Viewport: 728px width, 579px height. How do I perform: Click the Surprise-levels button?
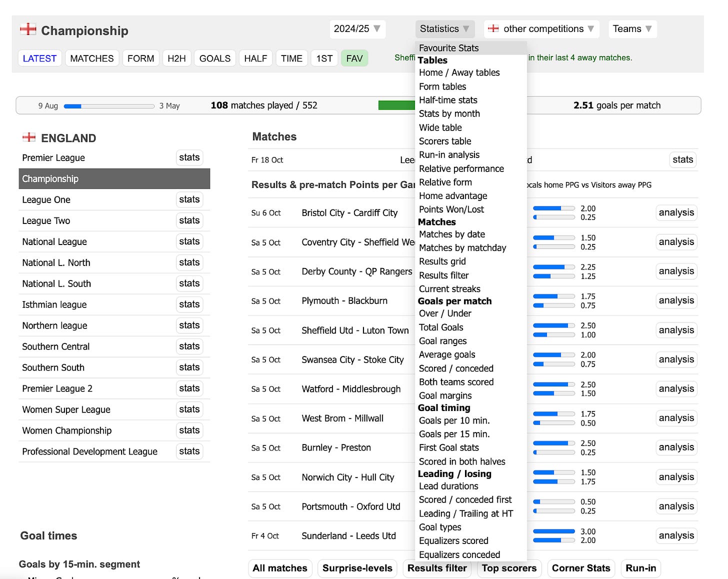357,568
